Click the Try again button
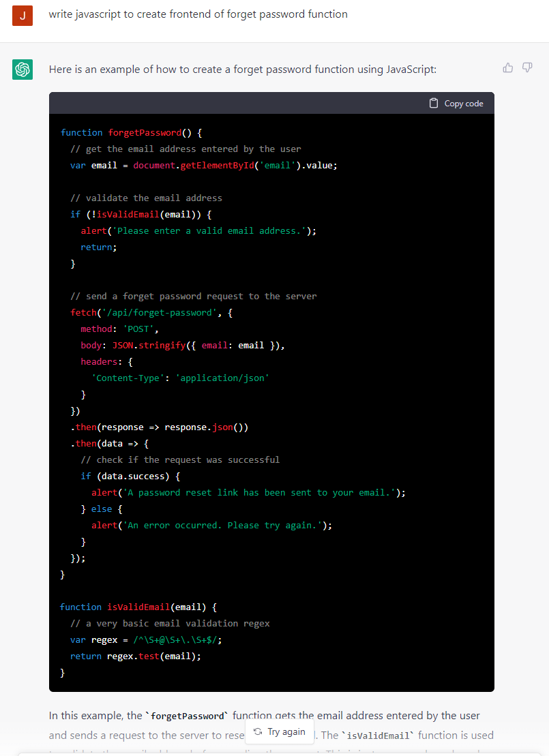 point(280,731)
